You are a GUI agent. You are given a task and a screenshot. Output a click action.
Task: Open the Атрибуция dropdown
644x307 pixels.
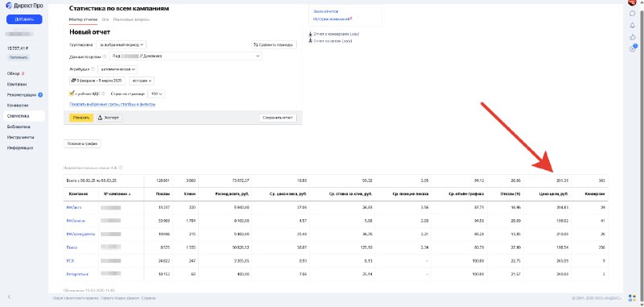pos(118,69)
